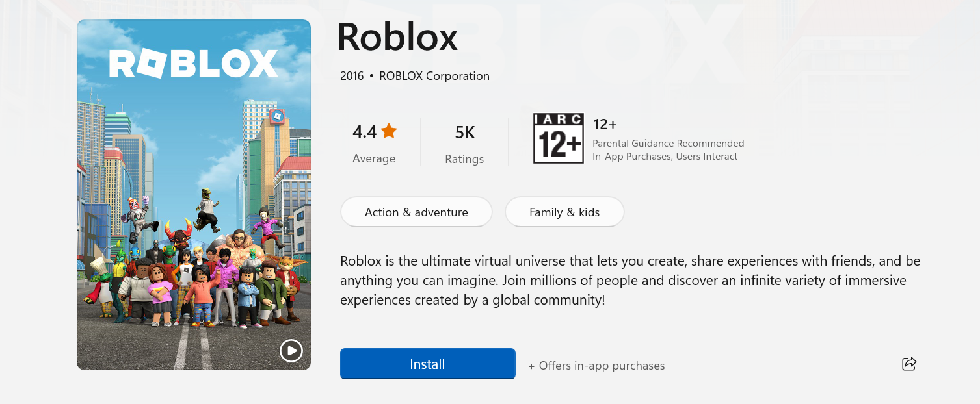Screen dimensions: 980x404
Task: Click the Roblox app title heading
Action: (x=397, y=37)
